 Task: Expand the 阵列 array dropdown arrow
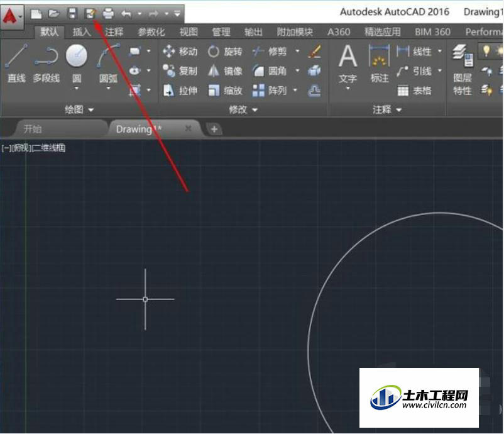coord(295,90)
